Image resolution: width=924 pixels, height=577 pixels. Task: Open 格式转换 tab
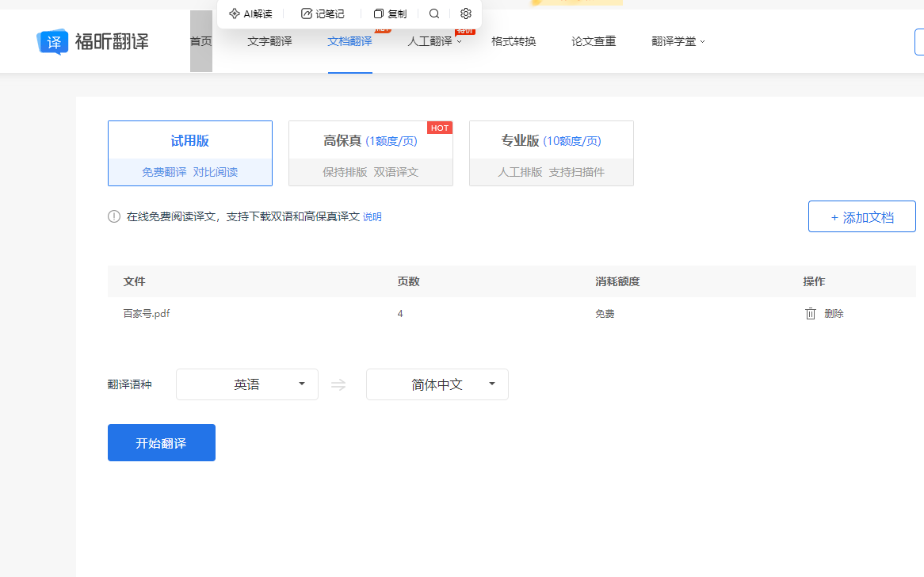pos(514,41)
